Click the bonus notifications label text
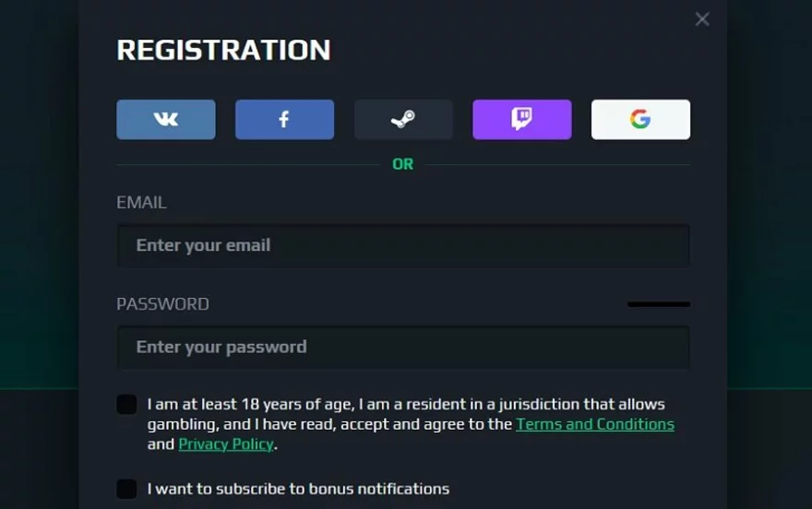This screenshot has width=812, height=509. [x=298, y=489]
